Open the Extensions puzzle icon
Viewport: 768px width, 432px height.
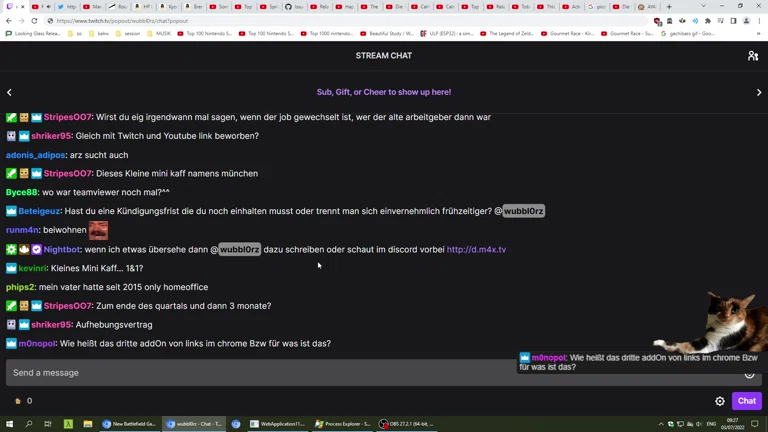coord(708,21)
